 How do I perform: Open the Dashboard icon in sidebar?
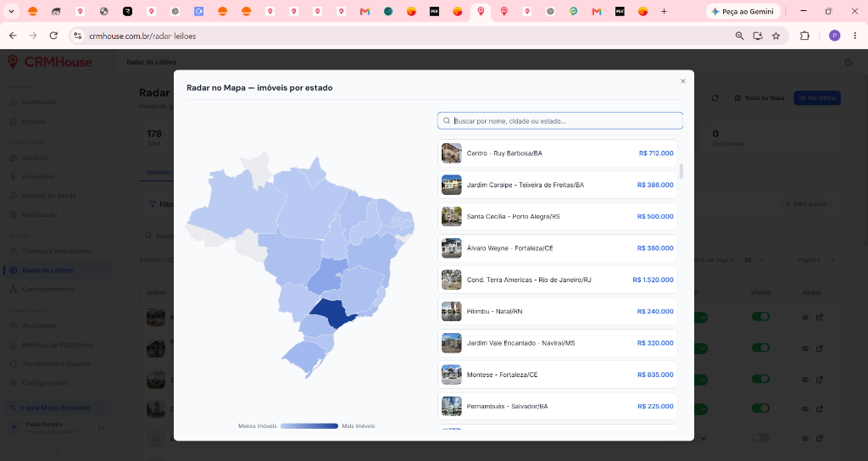tap(14, 102)
